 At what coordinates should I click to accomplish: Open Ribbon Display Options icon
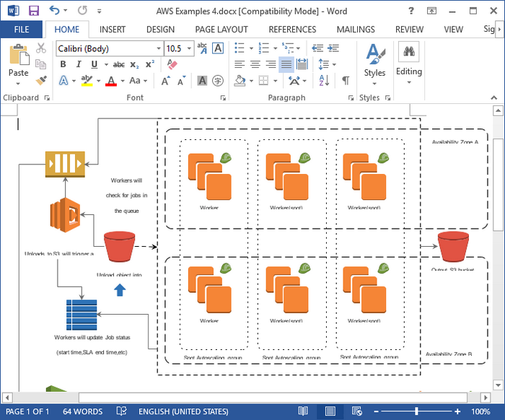[x=431, y=11]
